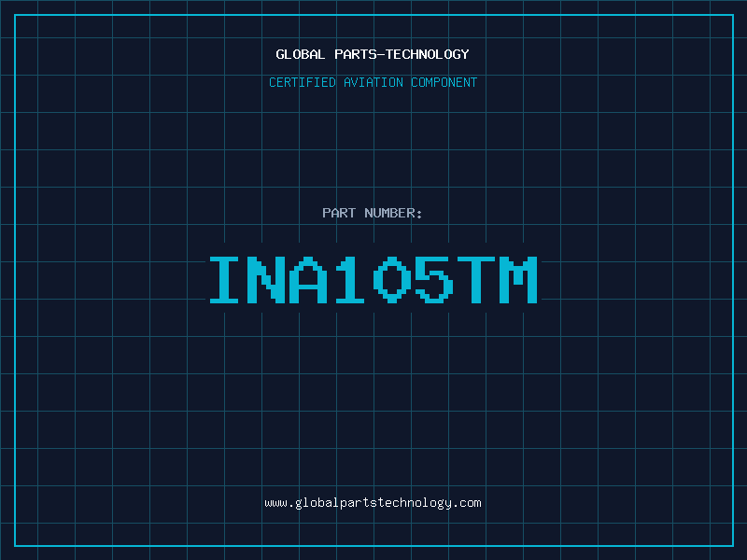Click the large letter T of INA105TM

[476, 279]
